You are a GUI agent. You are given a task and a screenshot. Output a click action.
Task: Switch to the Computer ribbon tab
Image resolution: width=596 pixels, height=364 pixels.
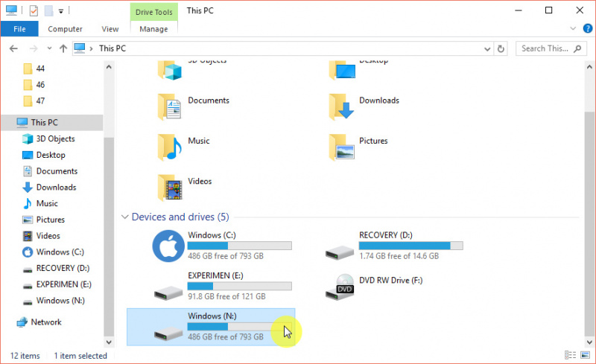click(x=65, y=29)
